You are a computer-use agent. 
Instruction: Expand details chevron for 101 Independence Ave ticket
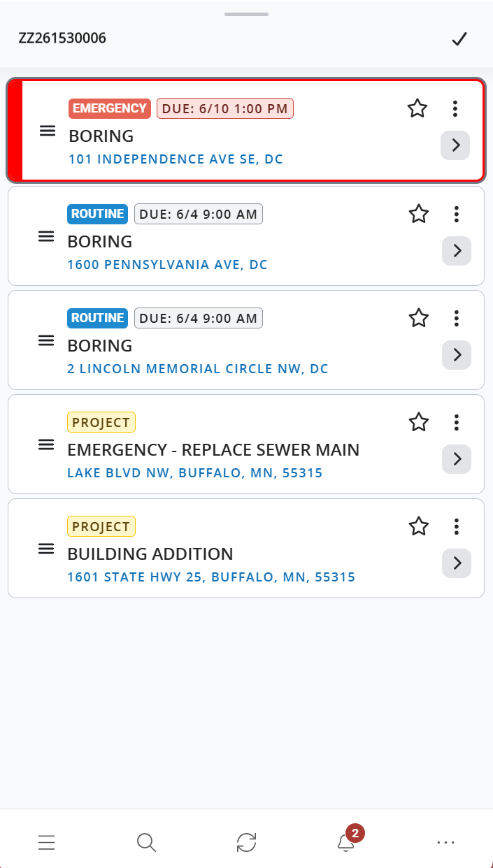pos(455,145)
